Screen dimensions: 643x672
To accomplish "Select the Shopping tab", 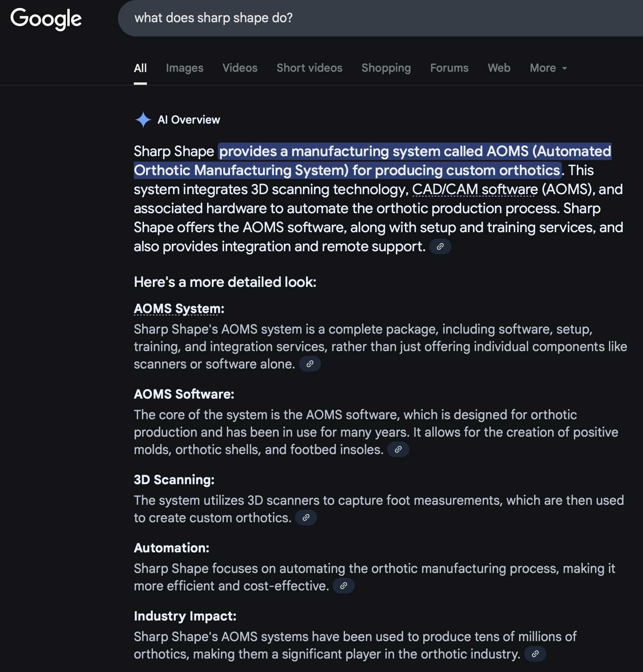I will coord(386,68).
